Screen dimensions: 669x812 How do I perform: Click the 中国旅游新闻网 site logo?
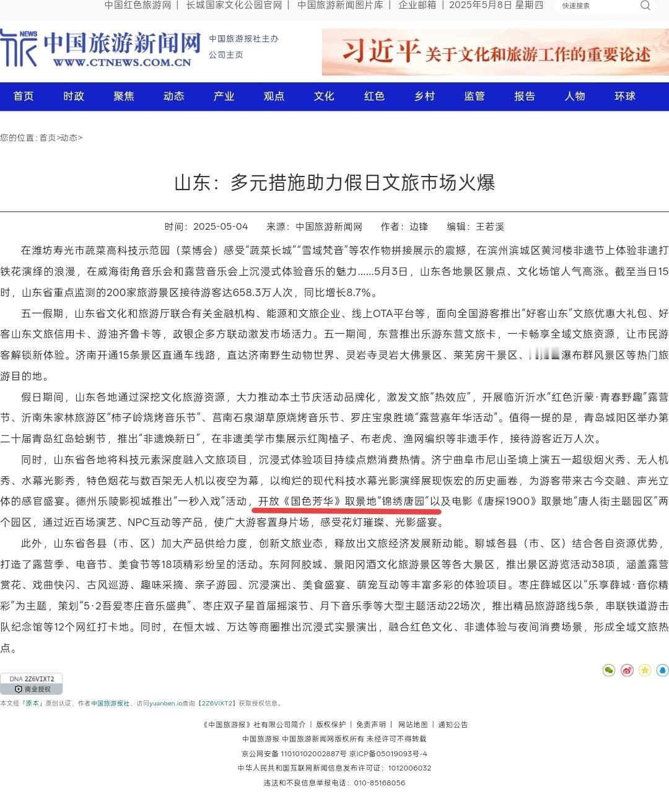[101, 48]
